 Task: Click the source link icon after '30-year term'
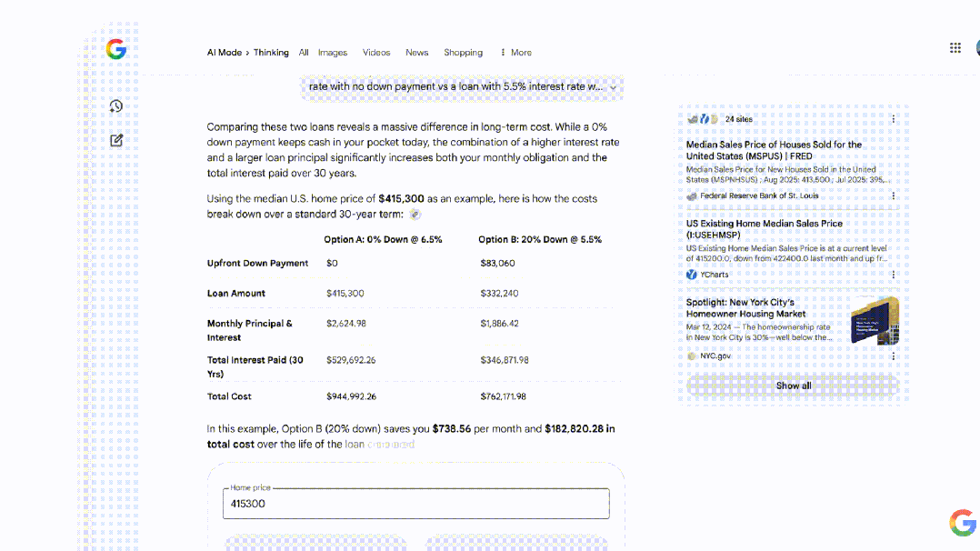coord(415,215)
